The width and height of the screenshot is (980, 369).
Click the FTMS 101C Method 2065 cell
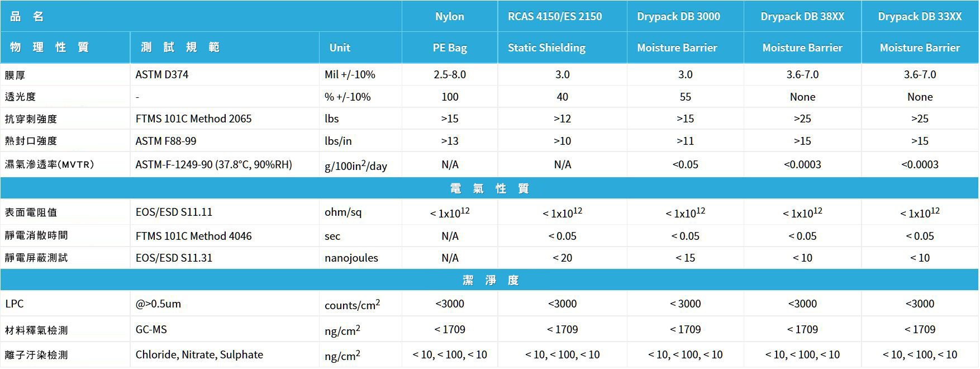193,119
